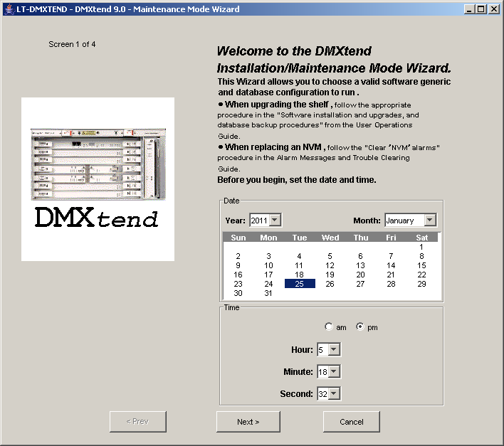Select day 26 in the calendar
The width and height of the screenshot is (504, 446).
[330, 284]
